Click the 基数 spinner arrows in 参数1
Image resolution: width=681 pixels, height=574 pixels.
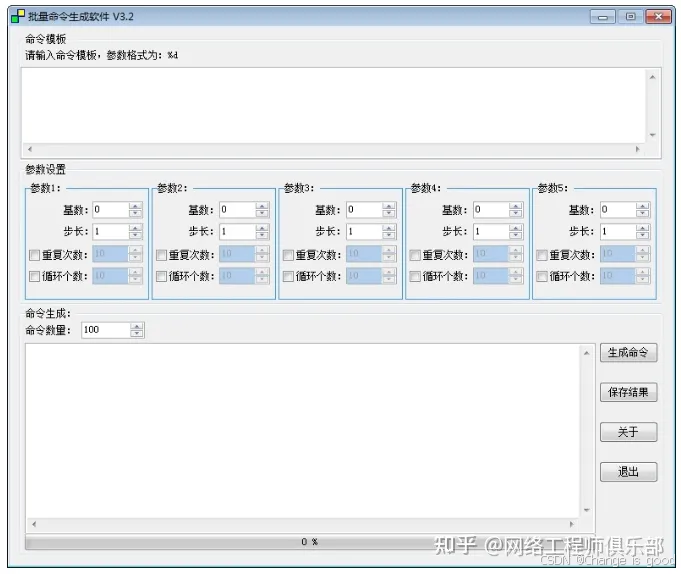(x=136, y=210)
